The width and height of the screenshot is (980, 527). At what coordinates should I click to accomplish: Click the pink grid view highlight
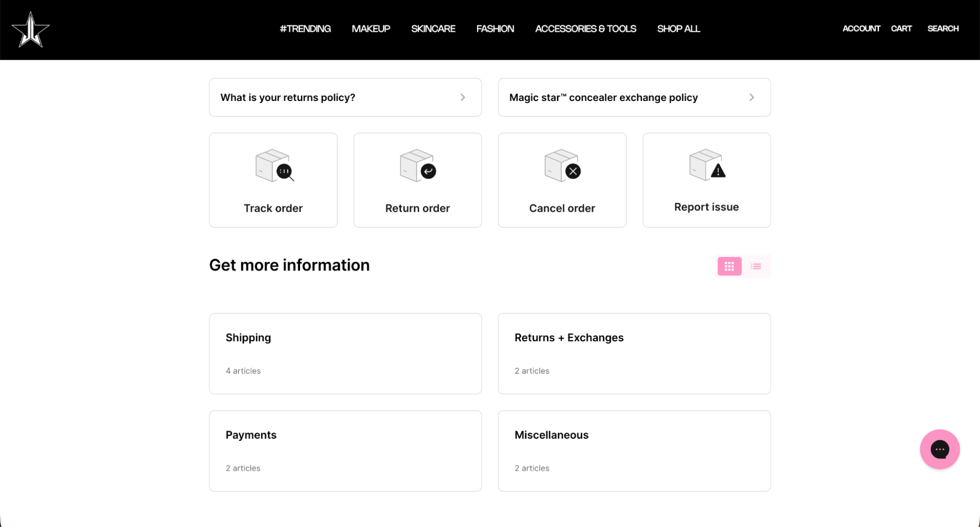pos(729,266)
